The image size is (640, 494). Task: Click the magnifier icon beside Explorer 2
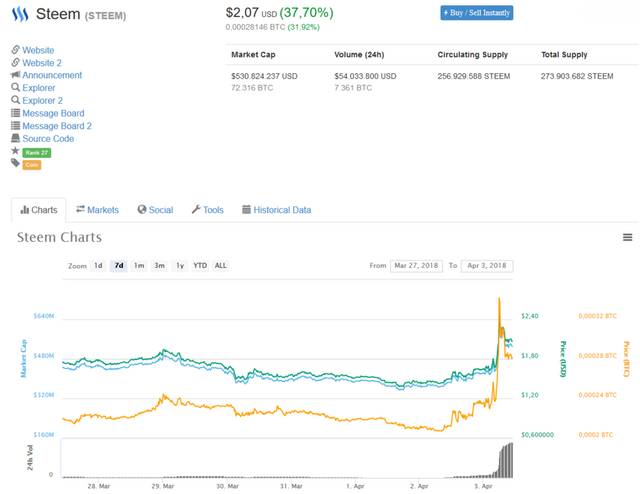[16, 100]
